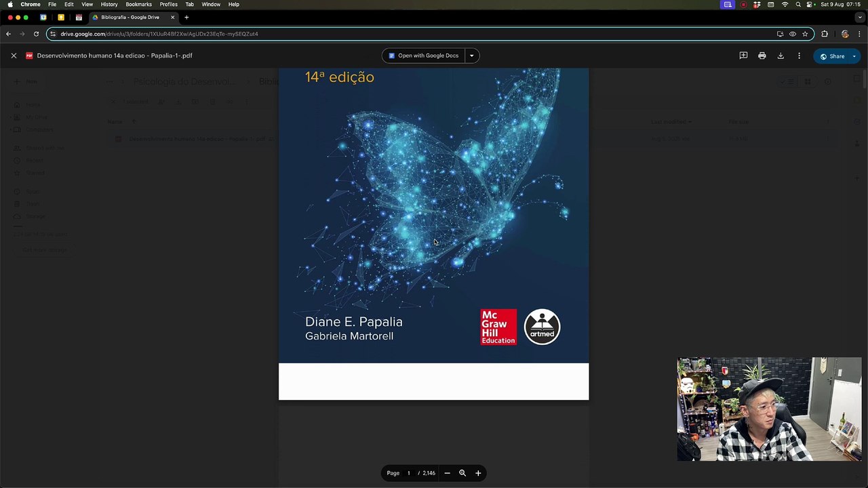Click the PDF book cover page
Viewport: 868px width, 488px height.
[x=434, y=234]
